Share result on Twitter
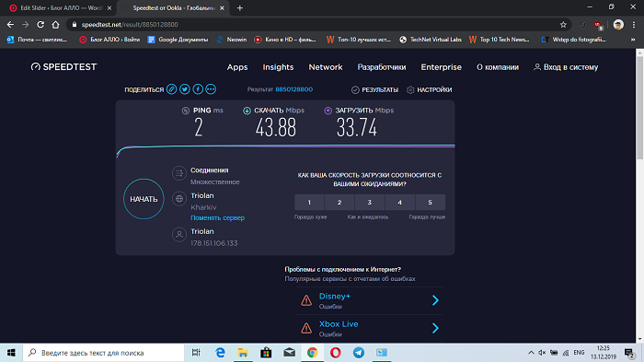This screenshot has width=644, height=362. click(x=185, y=89)
